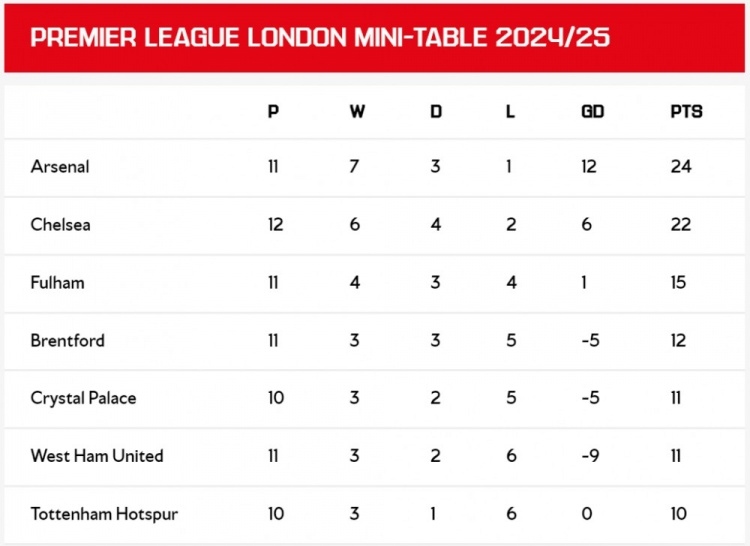750x546 pixels.
Task: Click the Arsenal team name
Action: 60,167
